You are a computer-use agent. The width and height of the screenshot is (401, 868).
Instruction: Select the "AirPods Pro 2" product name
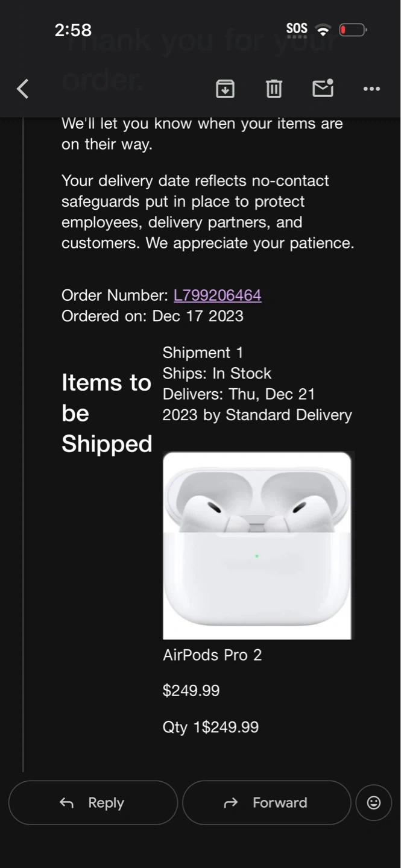click(212, 655)
